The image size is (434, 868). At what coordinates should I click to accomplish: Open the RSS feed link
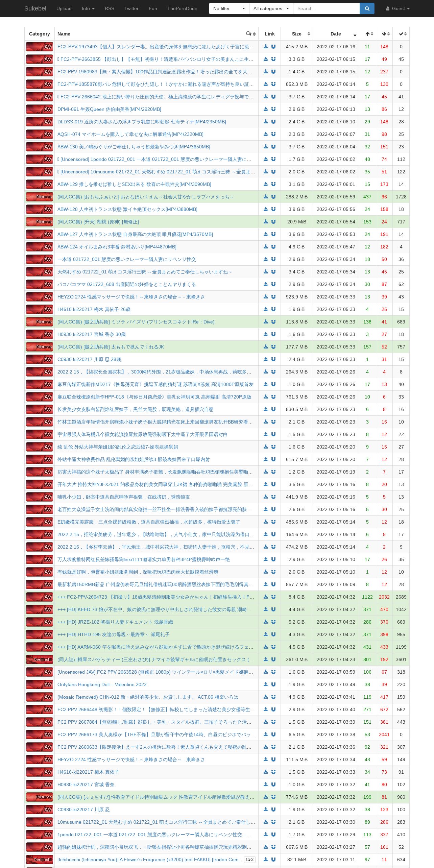point(110,8)
